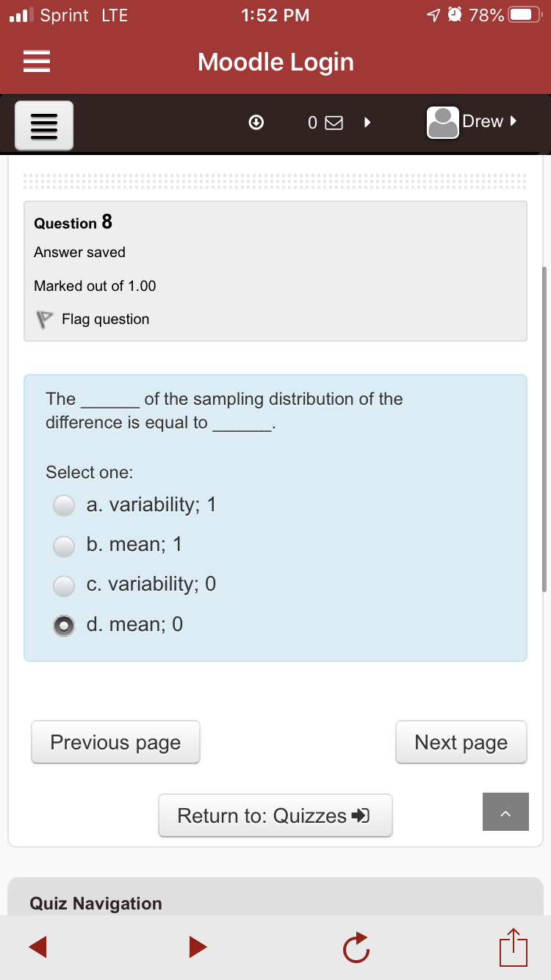This screenshot has width=551, height=980.
Task: Select answer d. mean; 0
Action: coord(65,625)
